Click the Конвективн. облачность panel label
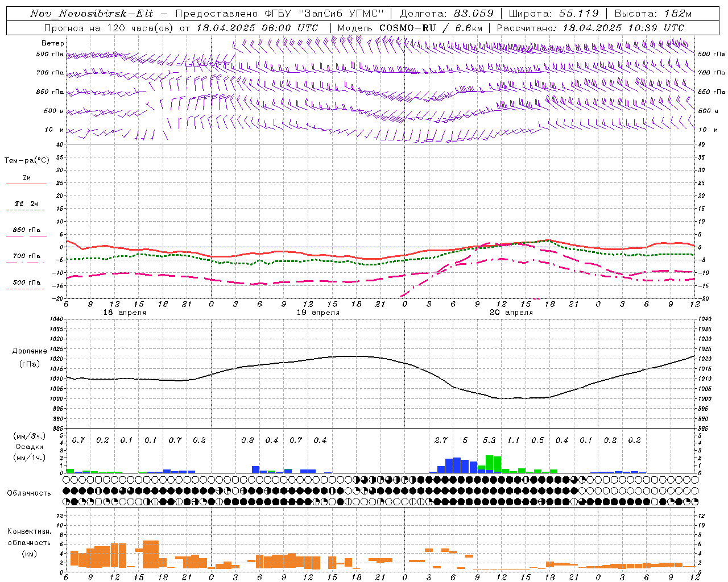The width and height of the screenshot is (728, 582). [x=29, y=537]
